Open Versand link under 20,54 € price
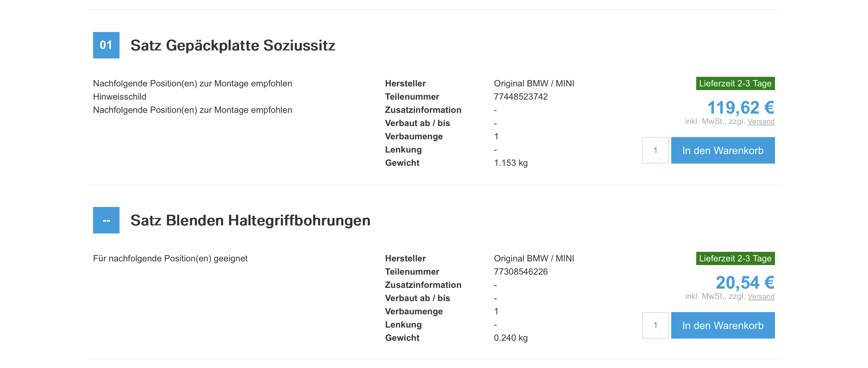The width and height of the screenshot is (868, 368). [x=761, y=297]
